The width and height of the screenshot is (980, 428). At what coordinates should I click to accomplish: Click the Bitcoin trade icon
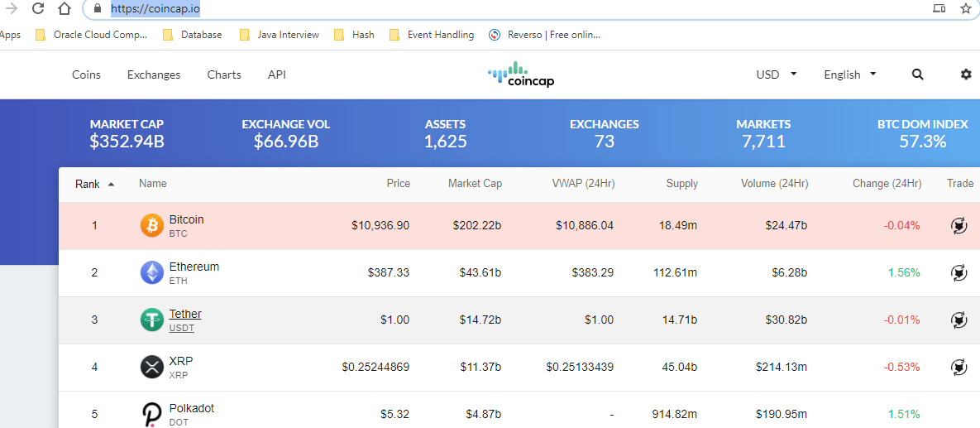point(959,225)
